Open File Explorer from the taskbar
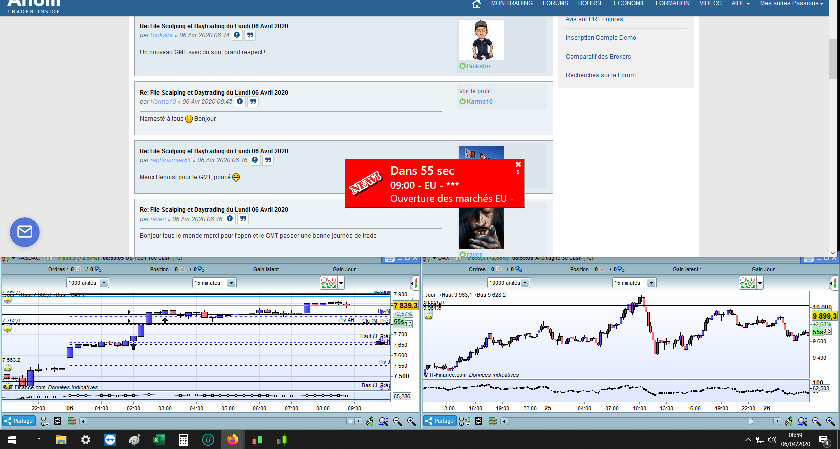The image size is (840, 449). pos(61,440)
